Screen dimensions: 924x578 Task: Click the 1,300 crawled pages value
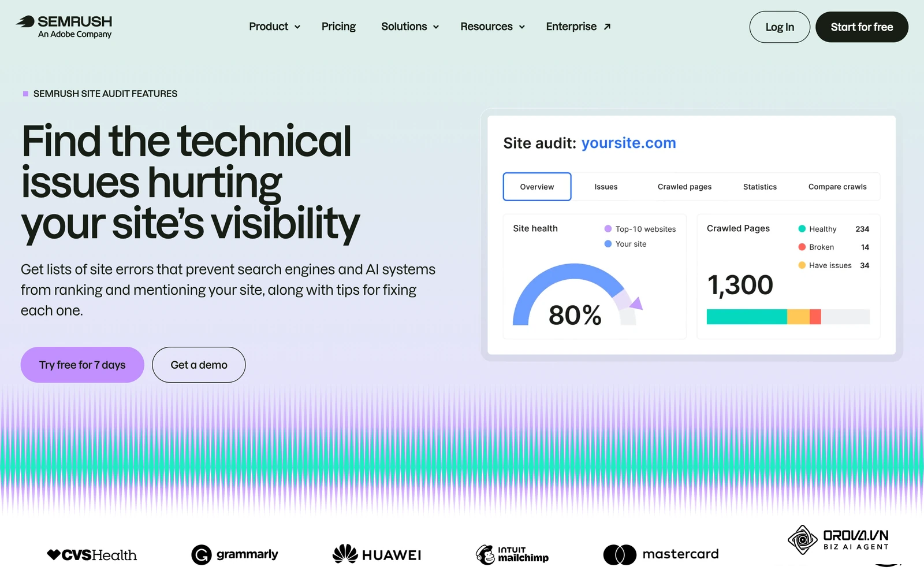pyautogui.click(x=740, y=285)
